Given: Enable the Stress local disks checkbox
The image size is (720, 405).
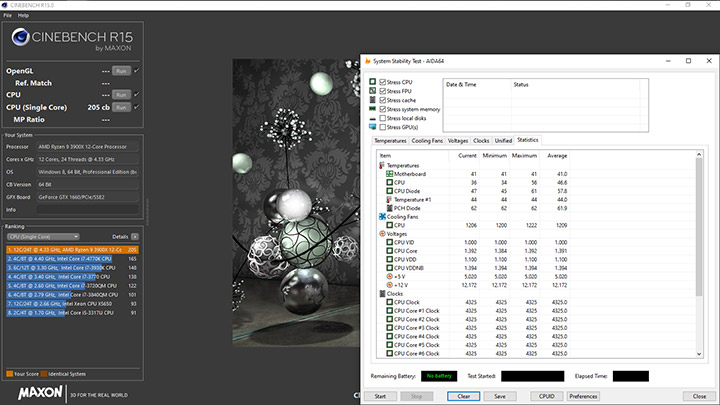Looking at the screenshot, I should 383,118.
